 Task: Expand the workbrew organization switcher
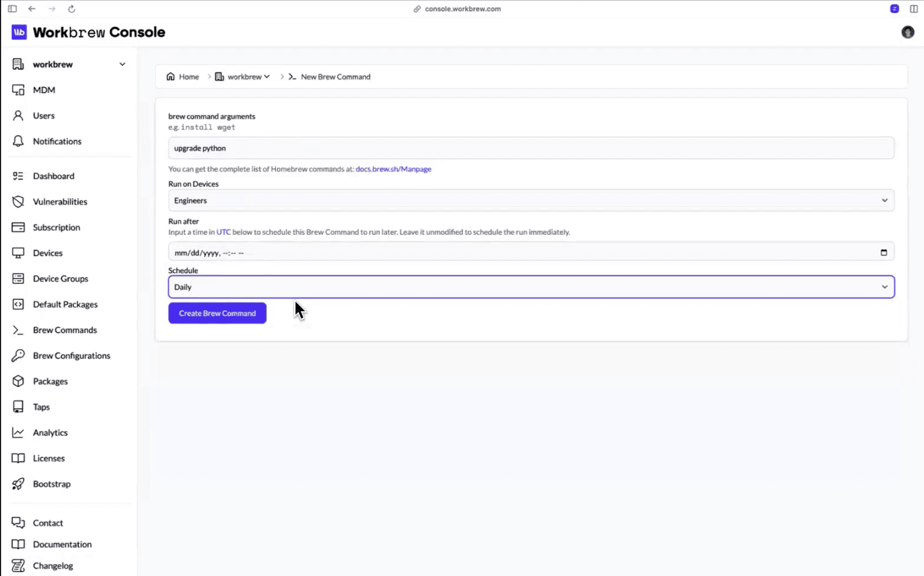point(122,64)
